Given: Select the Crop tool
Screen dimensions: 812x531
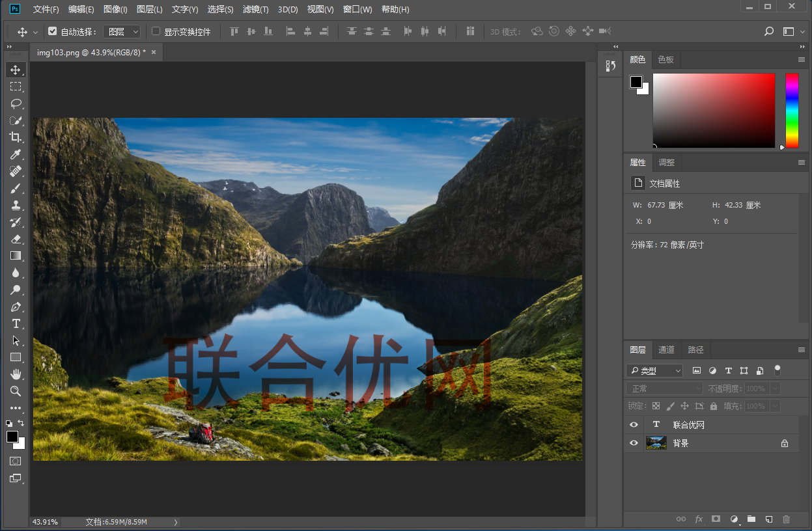Looking at the screenshot, I should (16, 137).
